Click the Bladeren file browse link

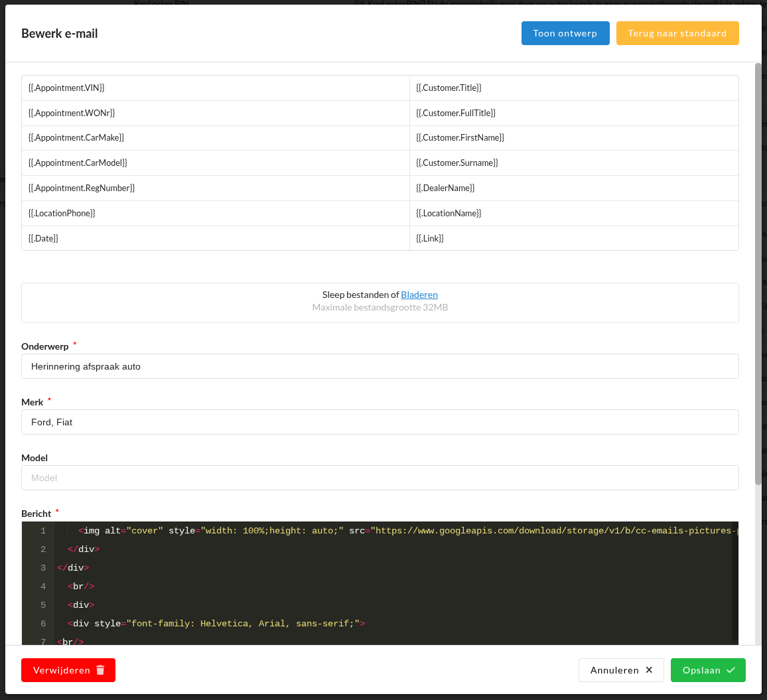[419, 295]
